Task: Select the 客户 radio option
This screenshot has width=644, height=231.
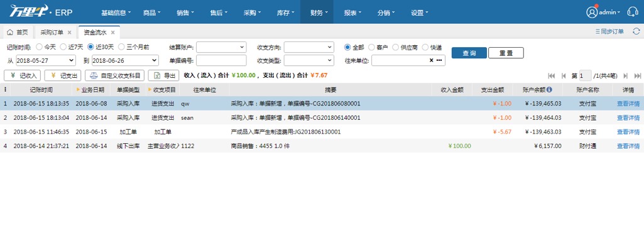Action: click(371, 47)
